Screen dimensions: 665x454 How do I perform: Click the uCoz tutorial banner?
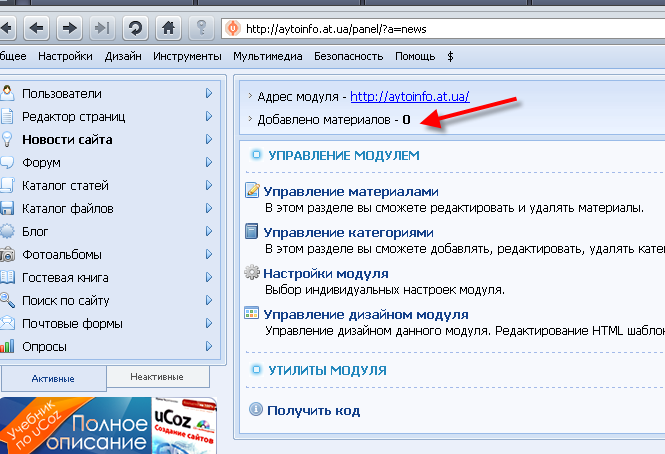[x=108, y=426]
